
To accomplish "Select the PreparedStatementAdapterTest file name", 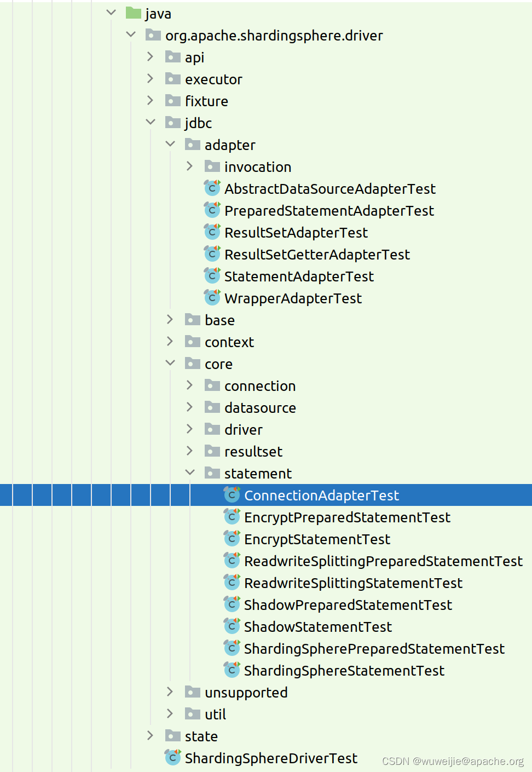I will pyautogui.click(x=329, y=211).
